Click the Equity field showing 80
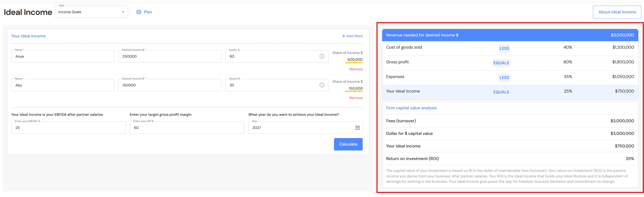The width and height of the screenshot is (644, 197). click(271, 56)
